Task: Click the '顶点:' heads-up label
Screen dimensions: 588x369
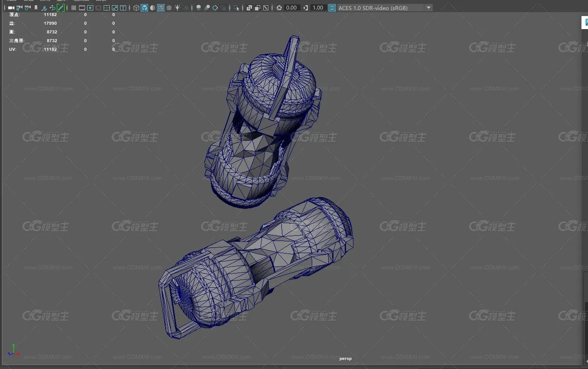Action: coord(14,15)
